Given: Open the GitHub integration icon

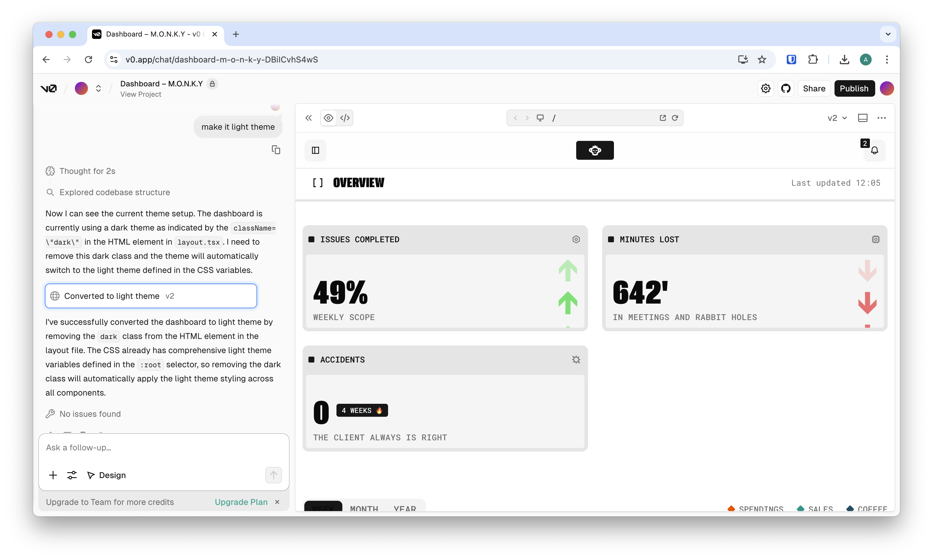Looking at the screenshot, I should click(x=786, y=89).
